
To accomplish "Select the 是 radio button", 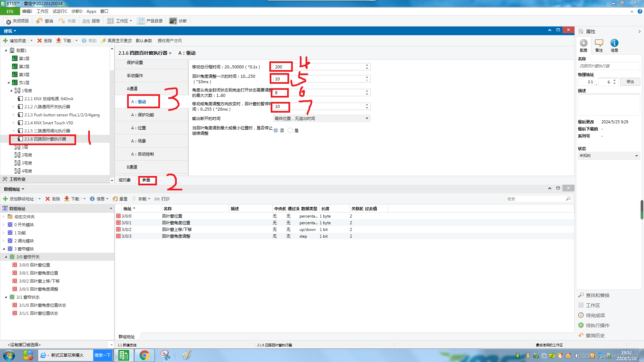I will click(290, 130).
